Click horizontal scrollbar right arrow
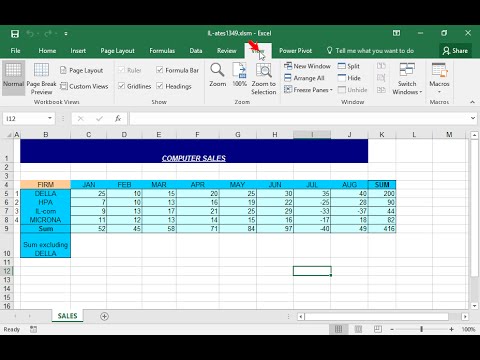Screen dimensions: 480x360 (465, 316)
